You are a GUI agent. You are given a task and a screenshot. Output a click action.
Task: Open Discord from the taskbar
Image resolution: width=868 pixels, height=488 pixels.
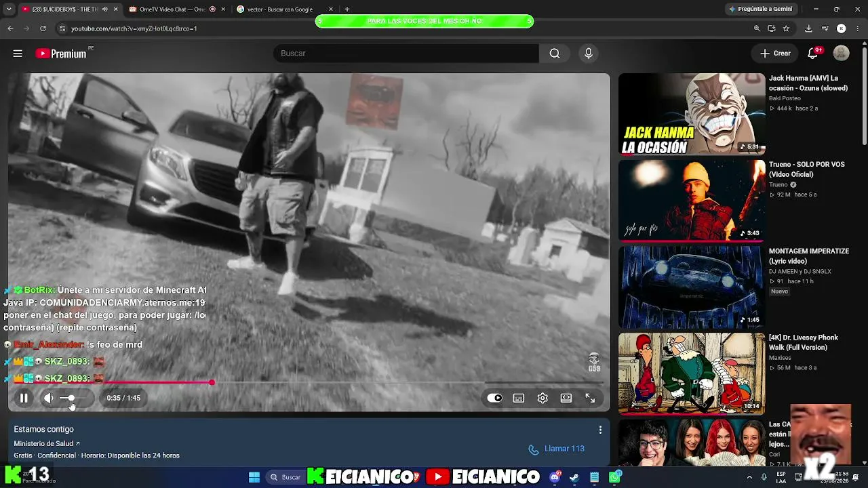coord(555,477)
